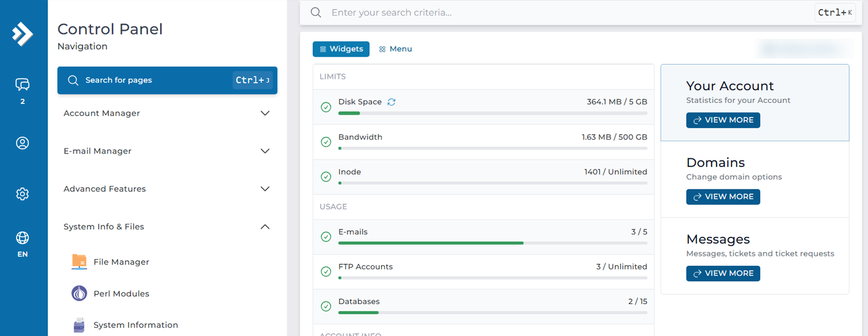The image size is (868, 336).
Task: Click the File Manager folder icon
Action: (79, 262)
